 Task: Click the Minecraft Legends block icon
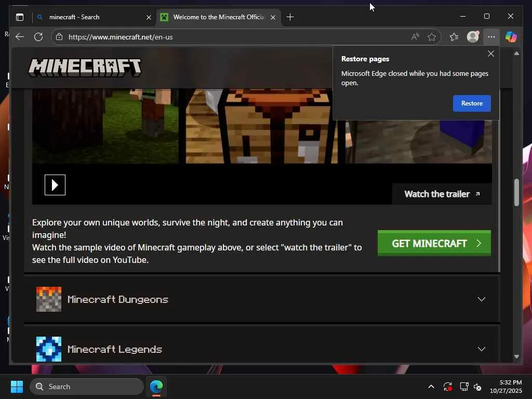[49, 349]
